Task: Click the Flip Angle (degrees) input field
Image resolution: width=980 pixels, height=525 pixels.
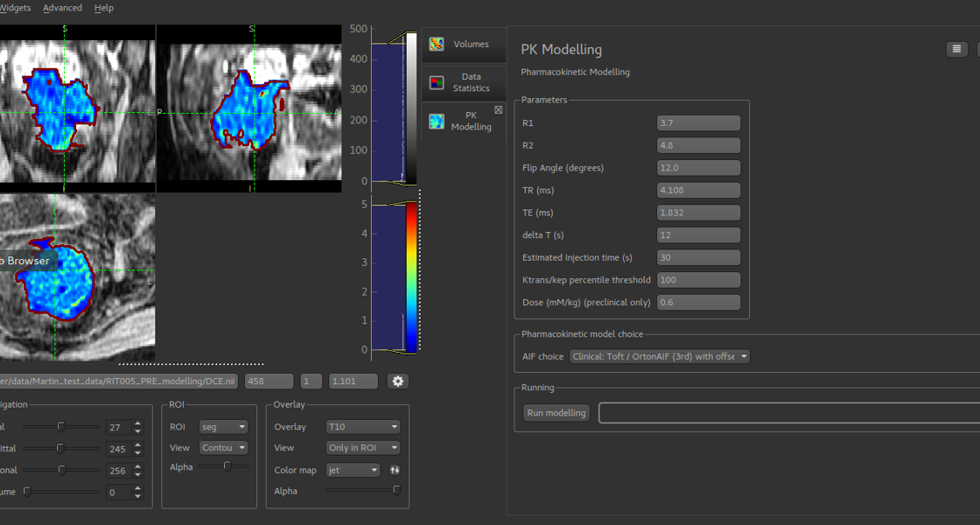Action: click(698, 168)
